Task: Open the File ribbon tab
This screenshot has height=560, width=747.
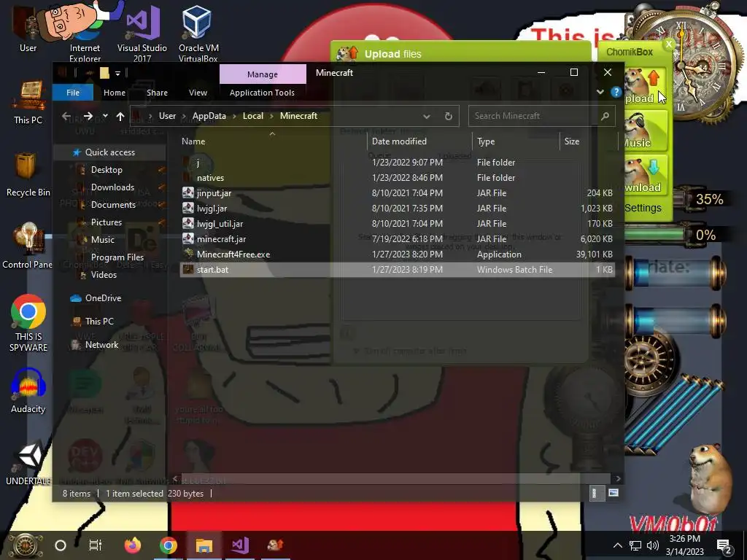Action: 73,93
